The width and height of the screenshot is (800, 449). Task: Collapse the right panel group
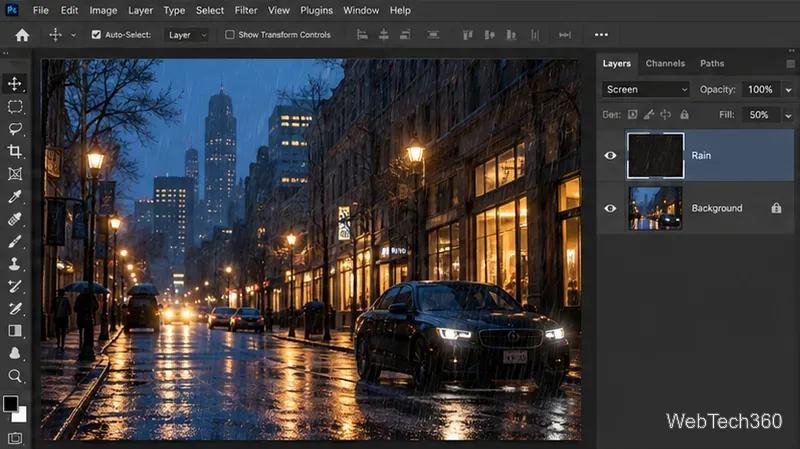point(792,51)
